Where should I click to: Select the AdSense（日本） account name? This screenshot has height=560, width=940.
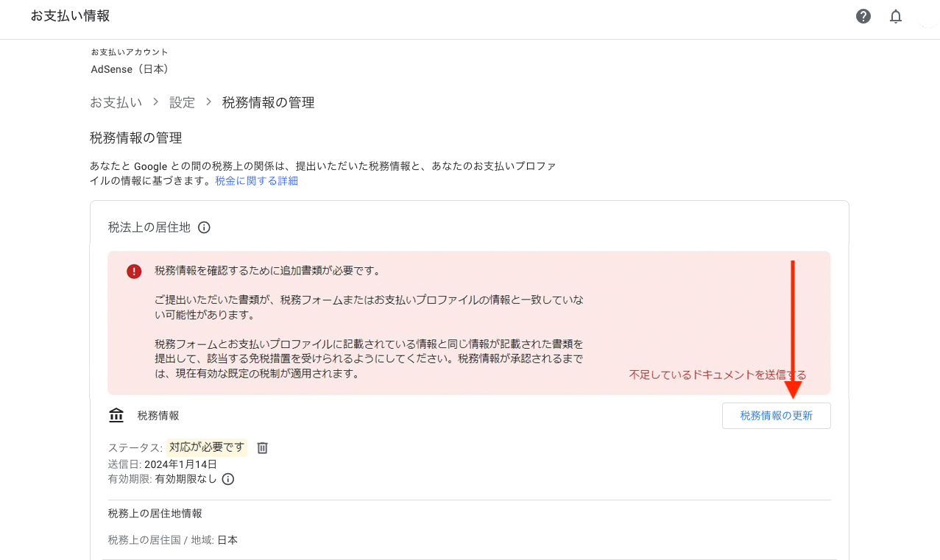click(x=130, y=69)
